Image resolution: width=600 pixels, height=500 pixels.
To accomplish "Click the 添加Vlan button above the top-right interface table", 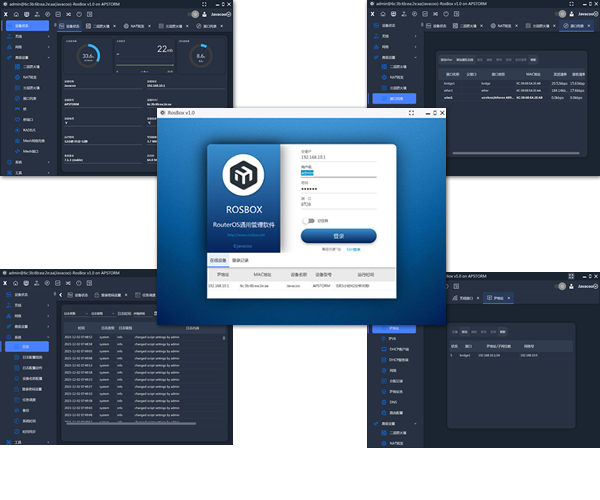I will click(x=446, y=60).
